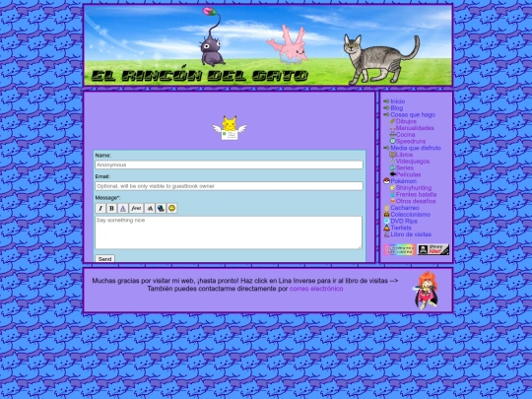This screenshot has width=532, height=399.
Task: Open the Libro de visitas link
Action: 411,234
